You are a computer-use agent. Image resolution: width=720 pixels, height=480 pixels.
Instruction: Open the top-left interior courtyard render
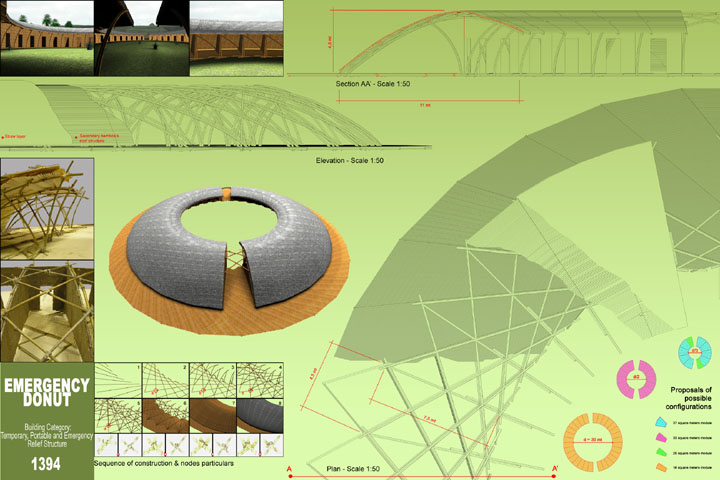(x=47, y=37)
